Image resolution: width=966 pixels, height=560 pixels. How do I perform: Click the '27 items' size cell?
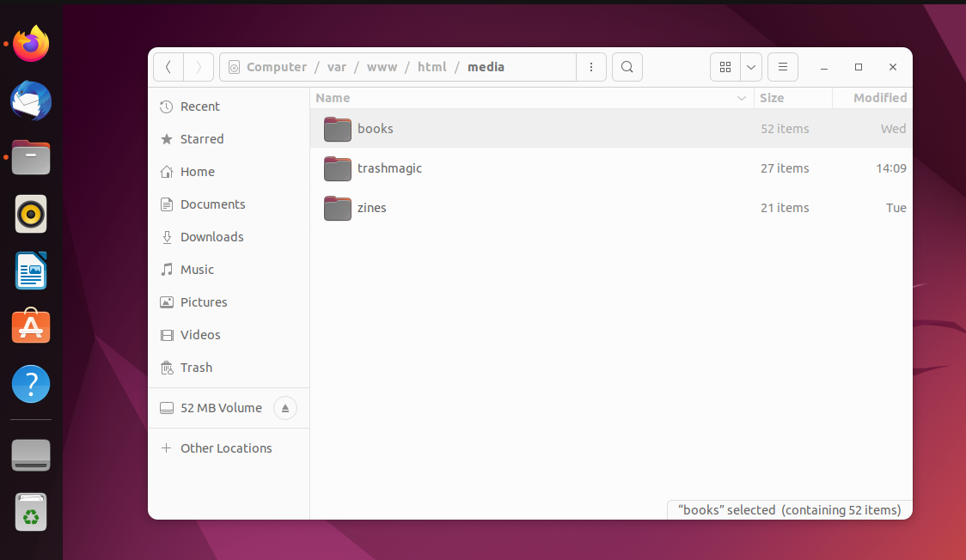tap(785, 168)
